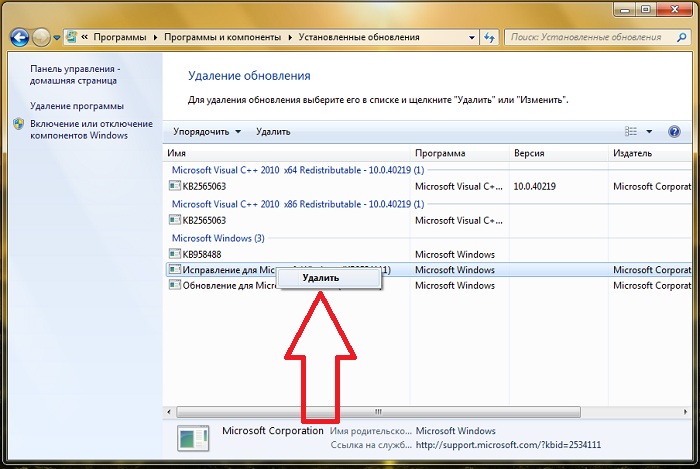The height and width of the screenshot is (469, 700).
Task: Click the icon of the Исправление update
Action: click(175, 270)
